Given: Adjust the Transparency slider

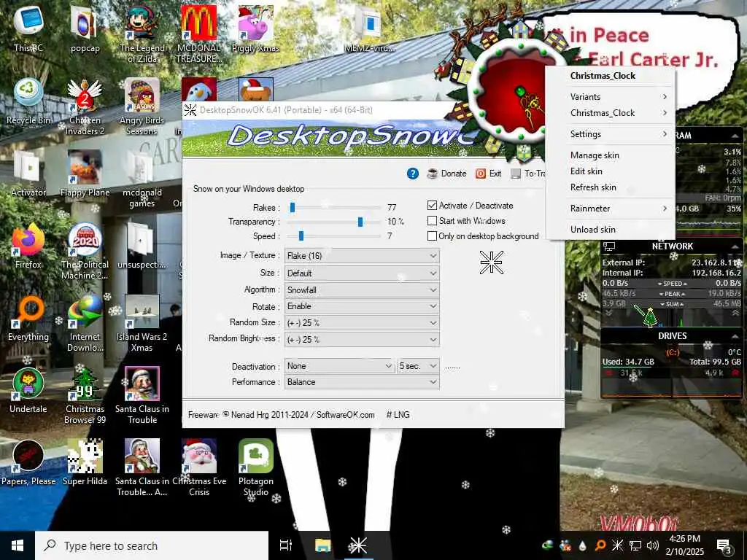Looking at the screenshot, I should click(360, 222).
